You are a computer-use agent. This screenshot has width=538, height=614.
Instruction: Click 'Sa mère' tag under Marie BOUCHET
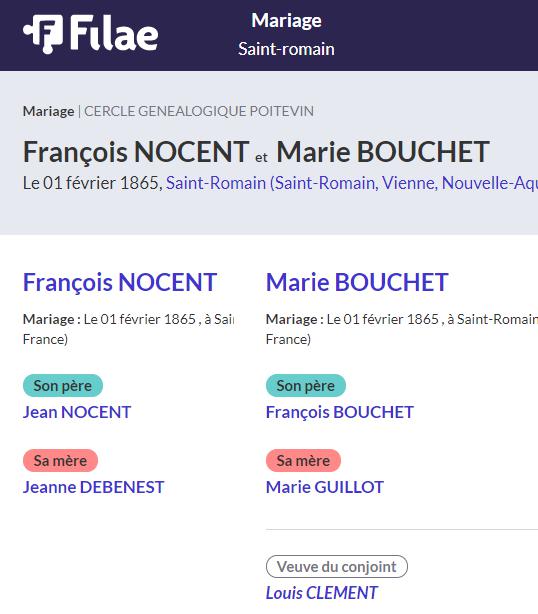(x=303, y=460)
